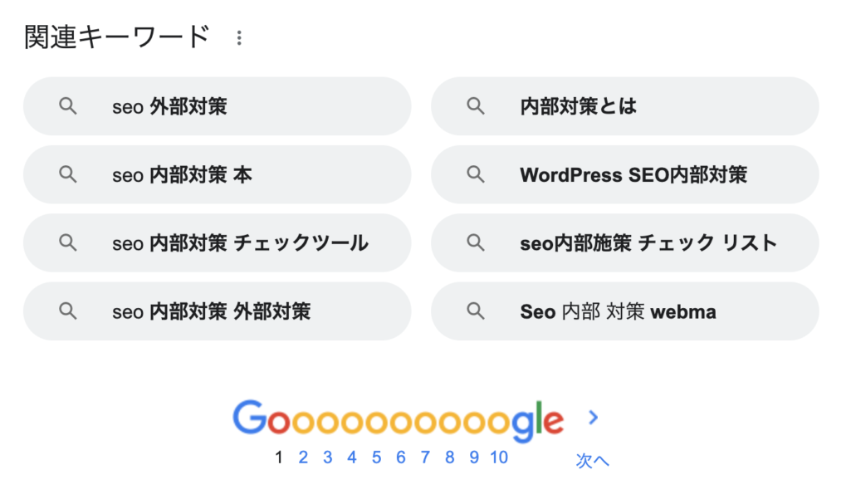851x504 pixels.
Task: Click the magnifier icon beside seo 内部対策 本
Action: click(x=66, y=174)
